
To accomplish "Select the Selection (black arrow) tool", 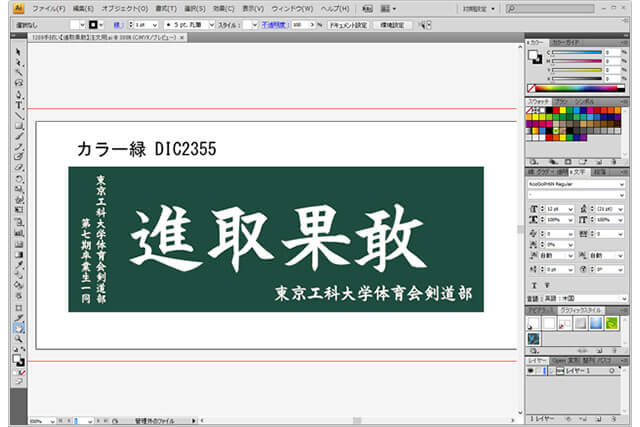I will point(18,52).
